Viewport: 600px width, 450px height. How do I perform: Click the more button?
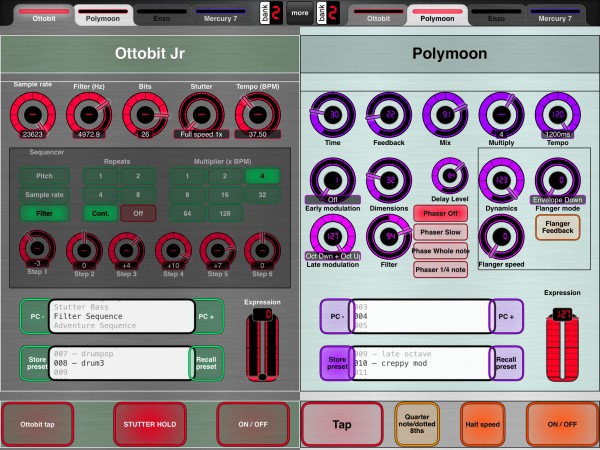point(300,13)
